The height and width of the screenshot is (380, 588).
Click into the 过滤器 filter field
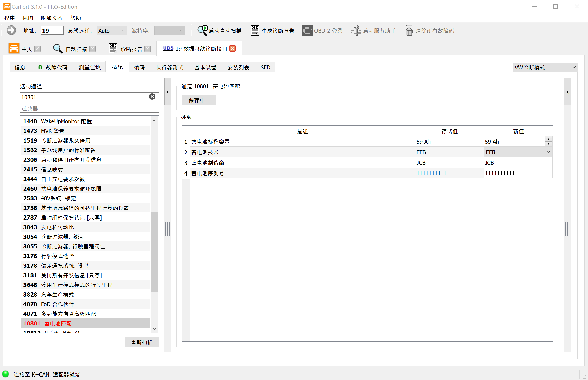tap(89, 109)
